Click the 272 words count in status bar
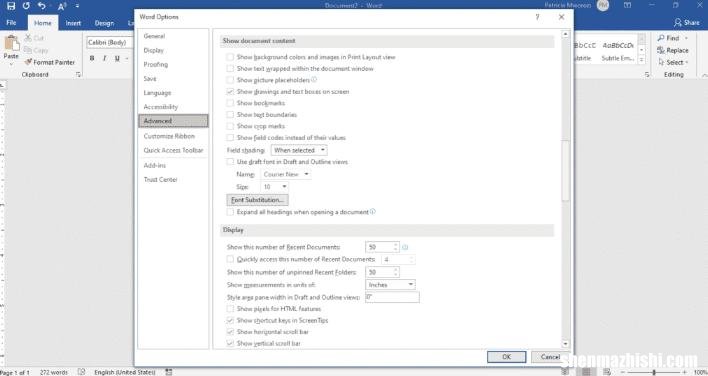708x376 pixels. click(54, 372)
